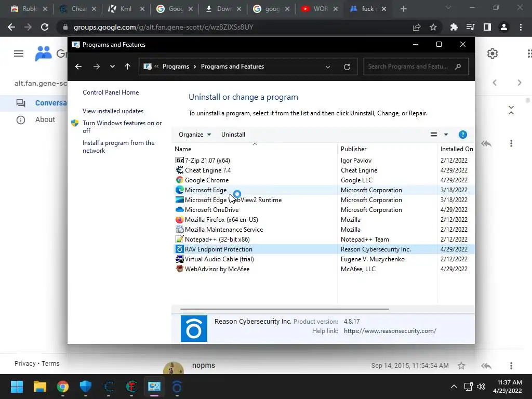Open the Organize dropdown menu
The height and width of the screenshot is (399, 532).
[x=195, y=135]
